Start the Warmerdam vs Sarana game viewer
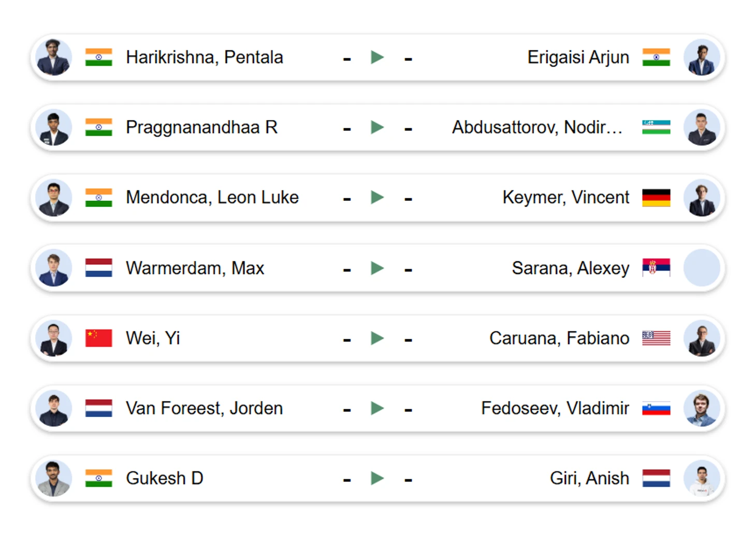Screen dimensions: 756x535 tap(377, 268)
